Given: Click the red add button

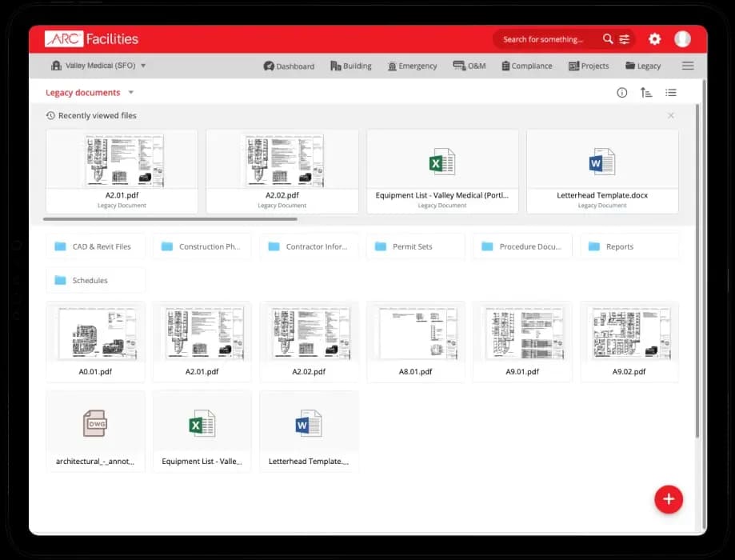Looking at the screenshot, I should 669,498.
